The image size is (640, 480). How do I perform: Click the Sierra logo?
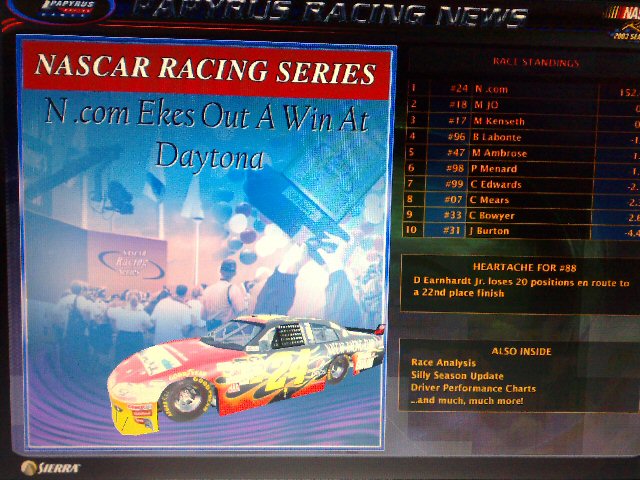tap(51, 468)
